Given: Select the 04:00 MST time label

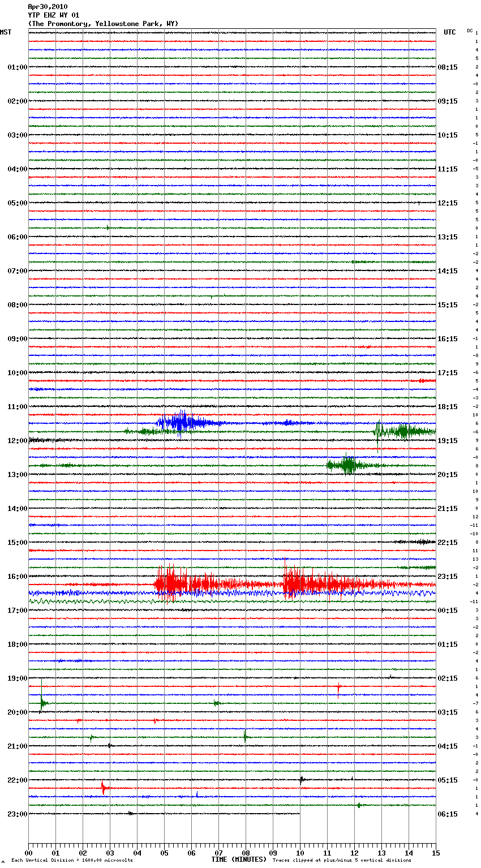Looking at the screenshot, I should tap(18, 169).
